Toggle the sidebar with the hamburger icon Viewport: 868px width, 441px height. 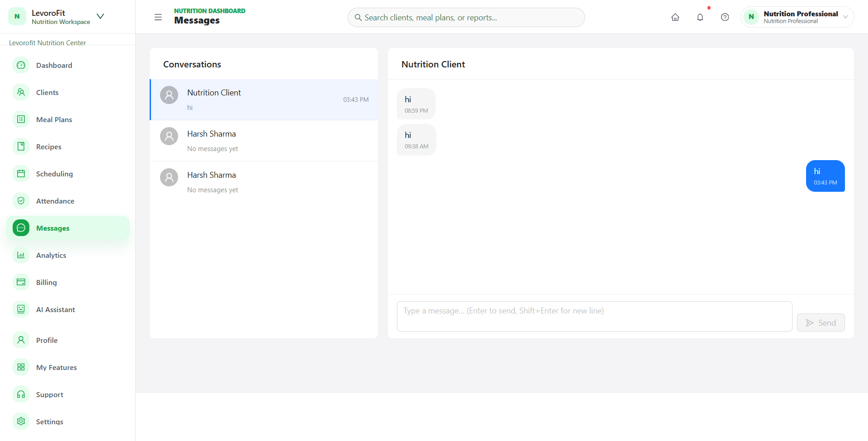tap(158, 17)
